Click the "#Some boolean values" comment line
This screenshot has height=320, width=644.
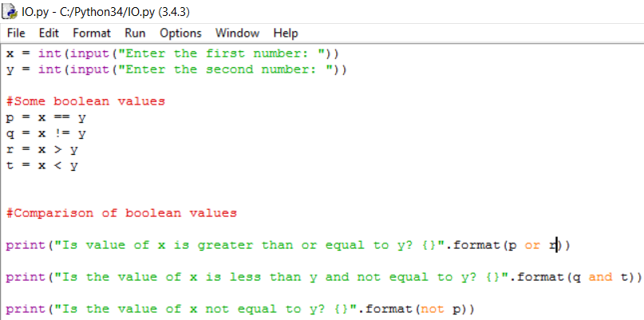[x=86, y=101]
